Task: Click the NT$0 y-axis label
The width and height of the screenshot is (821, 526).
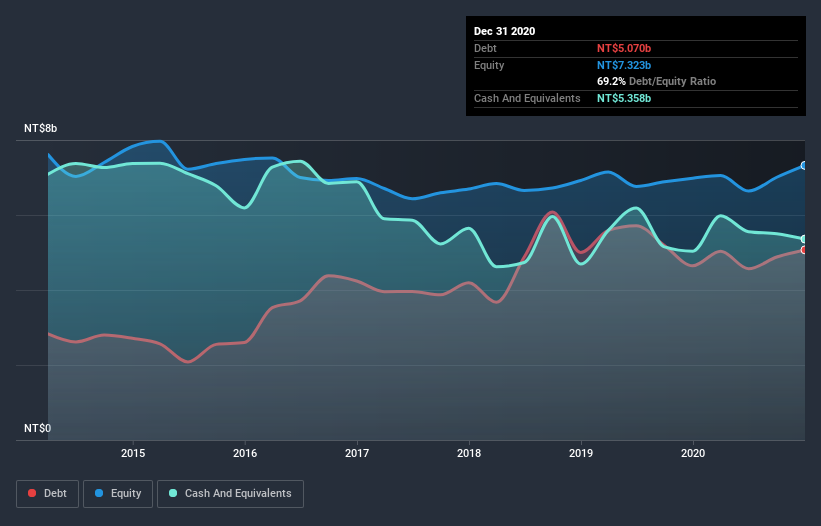Action: (38, 428)
